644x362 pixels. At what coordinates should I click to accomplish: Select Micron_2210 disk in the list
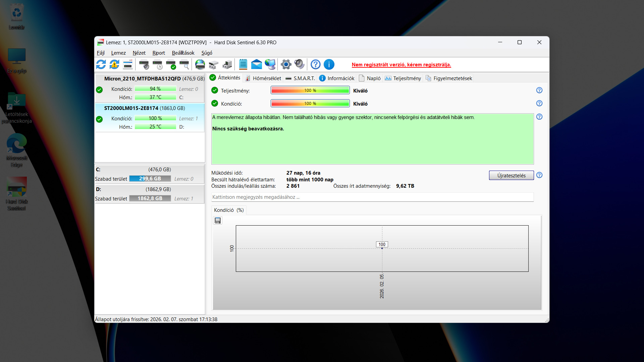[150, 88]
